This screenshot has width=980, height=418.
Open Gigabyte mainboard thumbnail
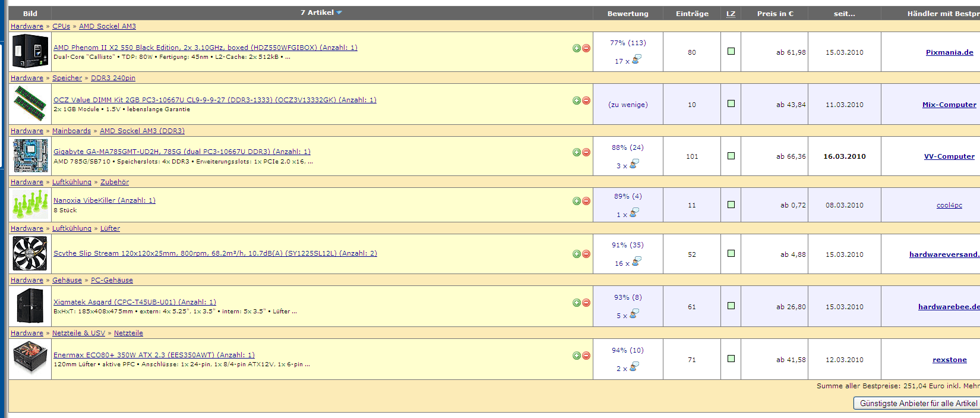[x=30, y=155]
